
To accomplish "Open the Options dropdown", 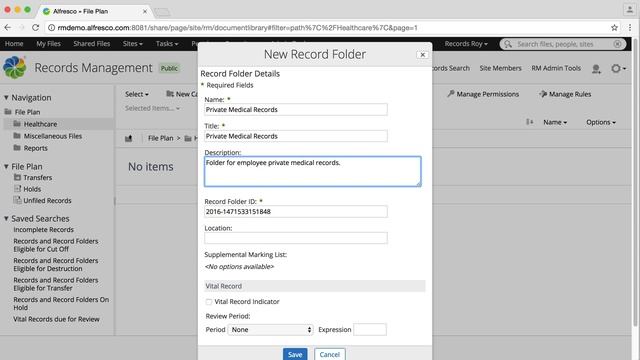I will point(601,122).
